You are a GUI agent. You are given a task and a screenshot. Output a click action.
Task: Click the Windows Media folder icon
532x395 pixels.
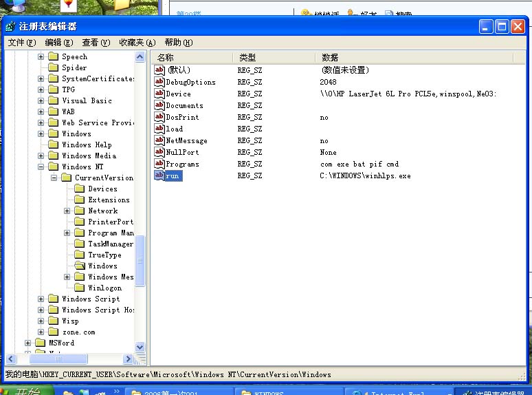tap(53, 156)
